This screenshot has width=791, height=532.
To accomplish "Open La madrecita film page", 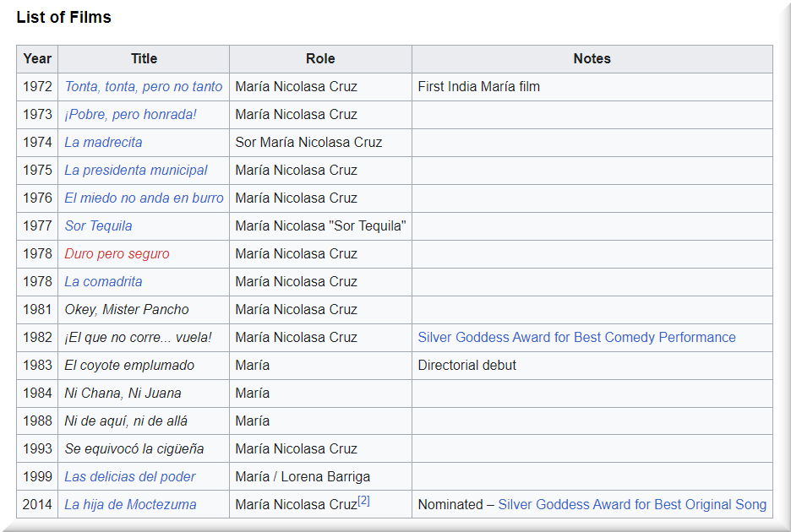I will pyautogui.click(x=103, y=143).
